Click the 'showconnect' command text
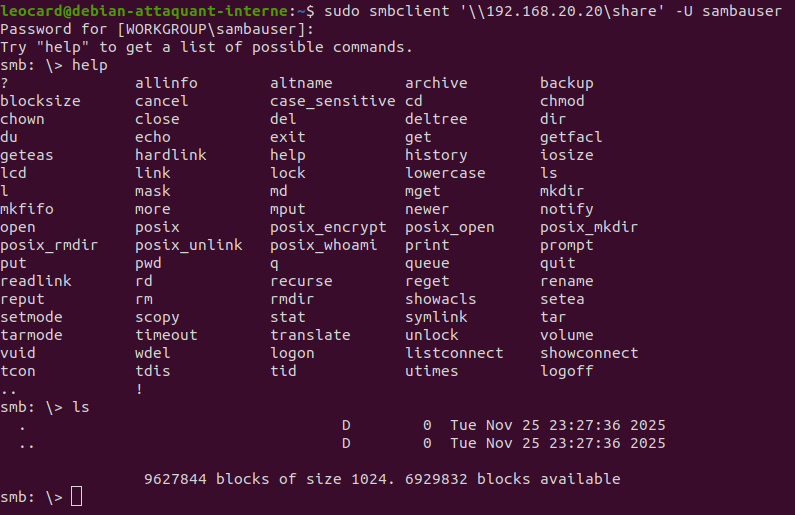 pos(589,353)
